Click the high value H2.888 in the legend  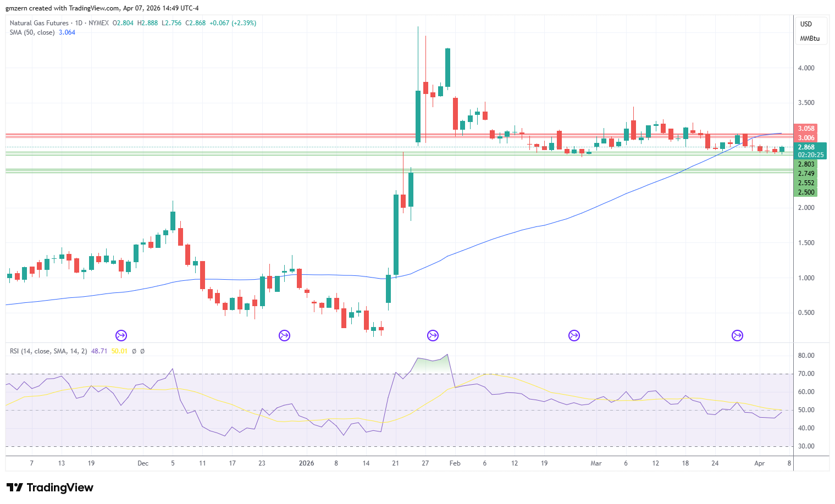point(147,23)
